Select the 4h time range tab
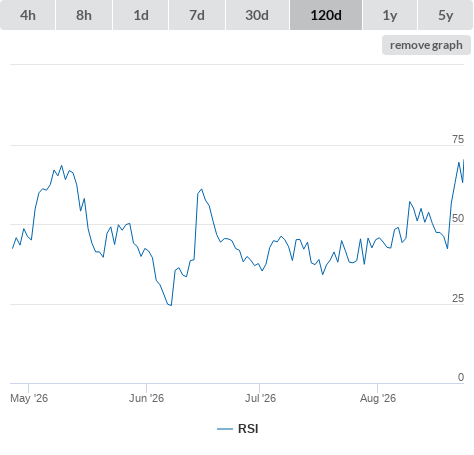The width and height of the screenshot is (474, 455). (x=28, y=15)
